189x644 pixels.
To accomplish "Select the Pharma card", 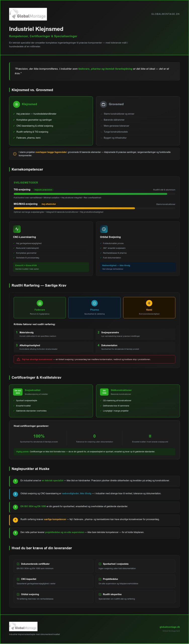I will pos(94,308).
